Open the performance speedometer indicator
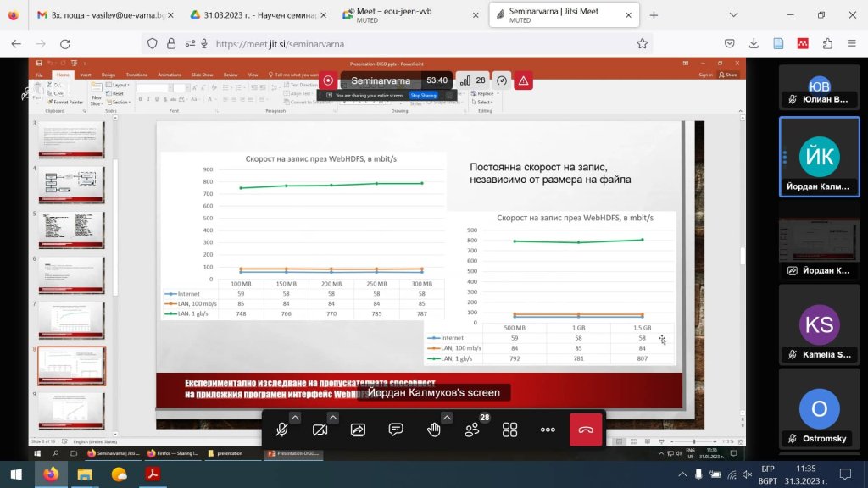The height and width of the screenshot is (488, 868). [502, 80]
